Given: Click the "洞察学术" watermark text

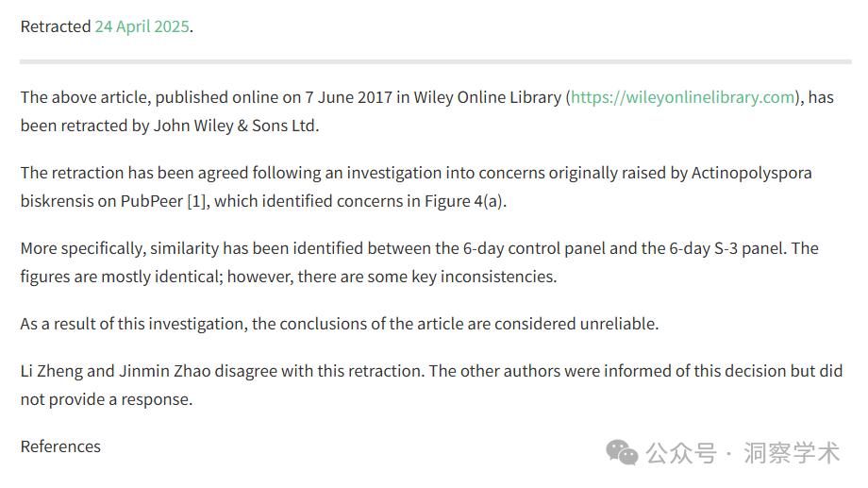Looking at the screenshot, I should tap(792, 453).
